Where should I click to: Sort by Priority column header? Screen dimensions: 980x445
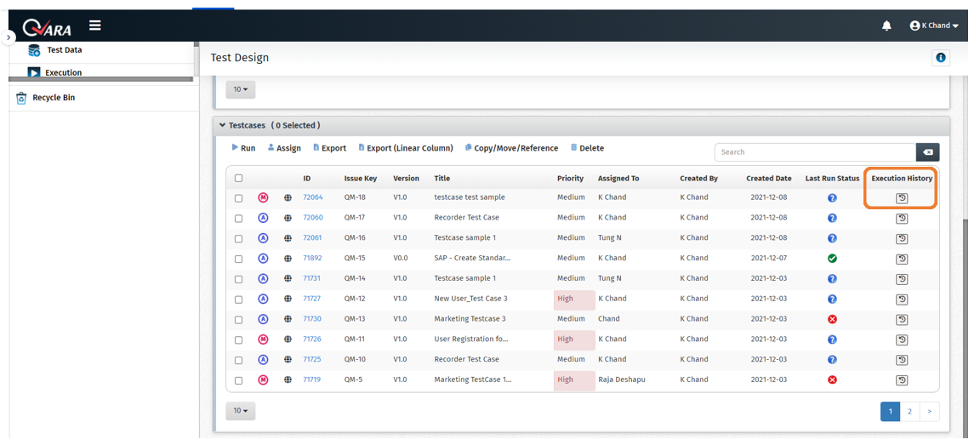click(570, 178)
